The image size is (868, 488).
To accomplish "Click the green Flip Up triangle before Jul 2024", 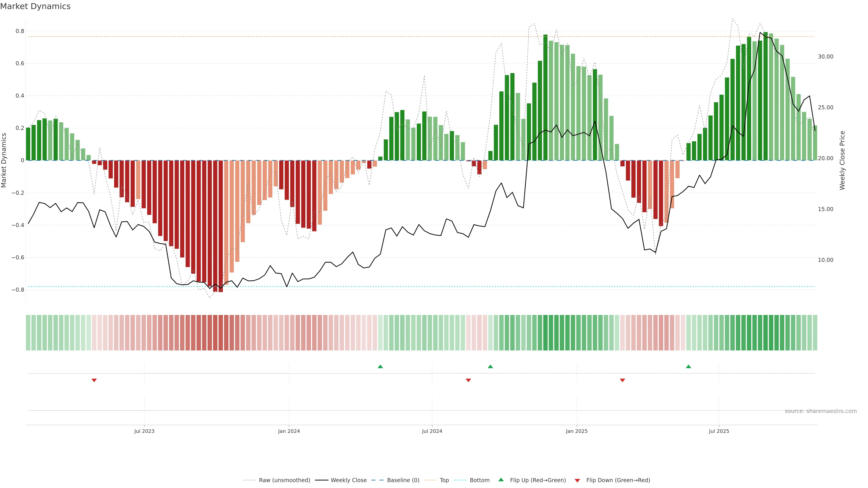I will tap(380, 366).
